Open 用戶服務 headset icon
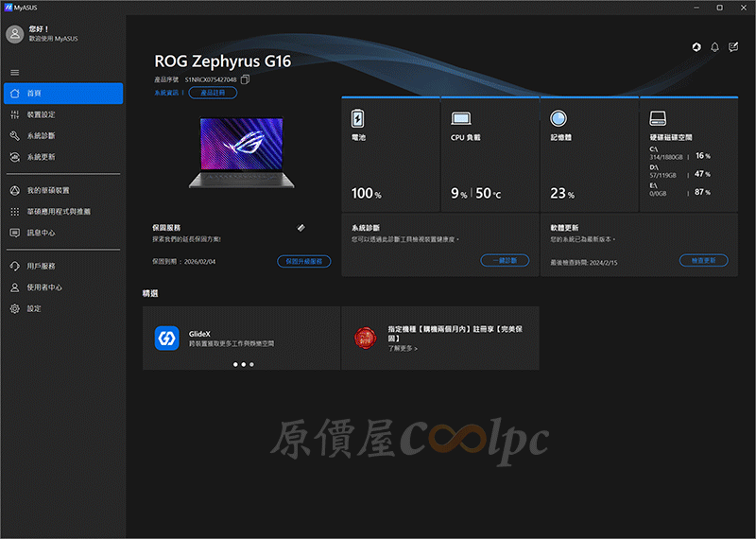This screenshot has height=539, width=756. [15, 266]
